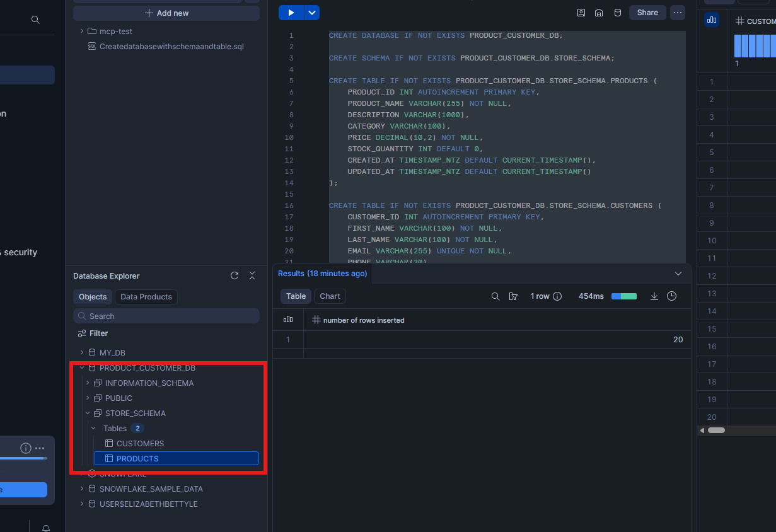Click the search magnifier in left sidebar

click(x=35, y=20)
